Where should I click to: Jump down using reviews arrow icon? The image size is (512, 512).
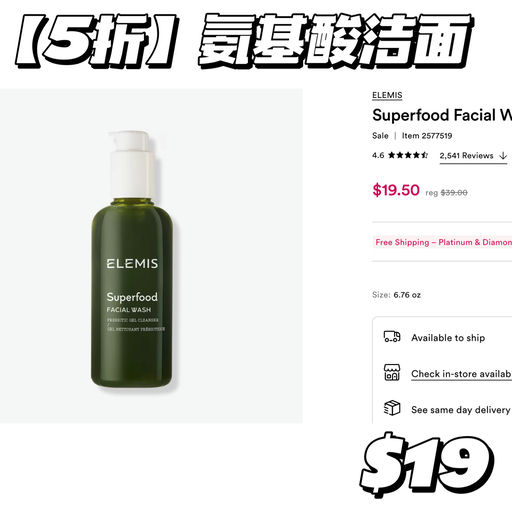[503, 155]
